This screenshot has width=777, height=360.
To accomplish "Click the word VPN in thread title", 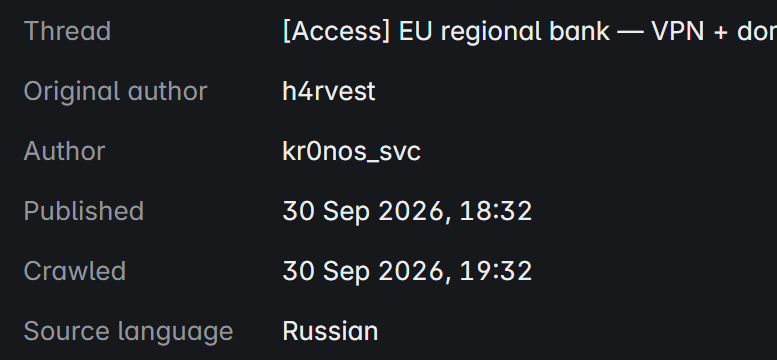I will coord(678,32).
